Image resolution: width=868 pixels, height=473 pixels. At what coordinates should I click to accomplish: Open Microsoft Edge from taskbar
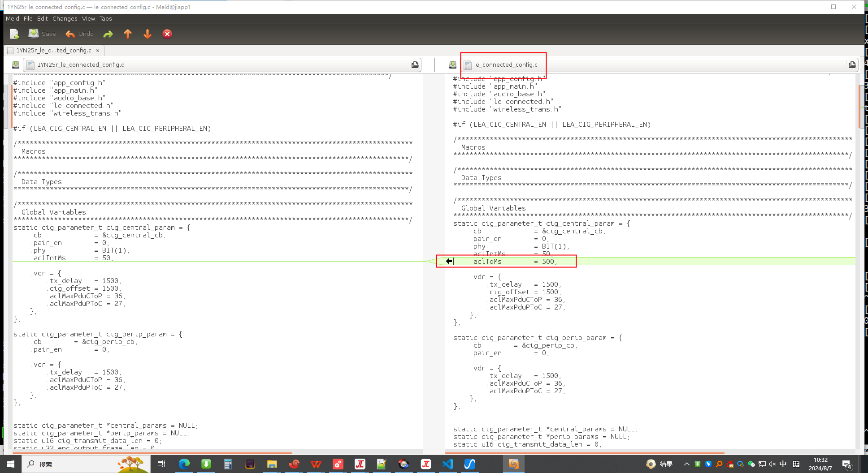184,464
